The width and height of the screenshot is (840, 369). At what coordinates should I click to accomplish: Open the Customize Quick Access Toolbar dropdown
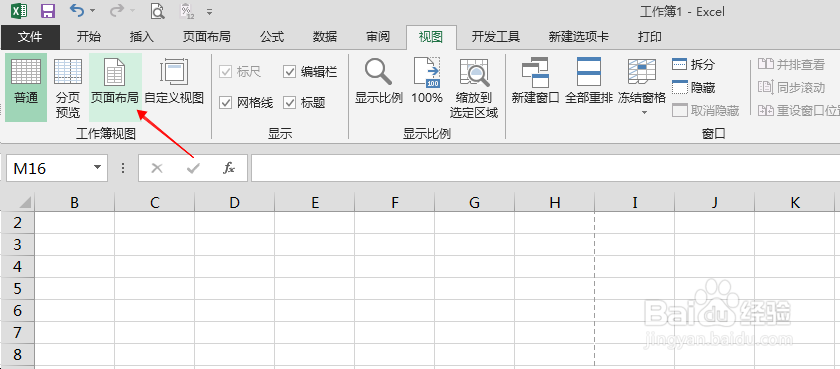pos(209,11)
